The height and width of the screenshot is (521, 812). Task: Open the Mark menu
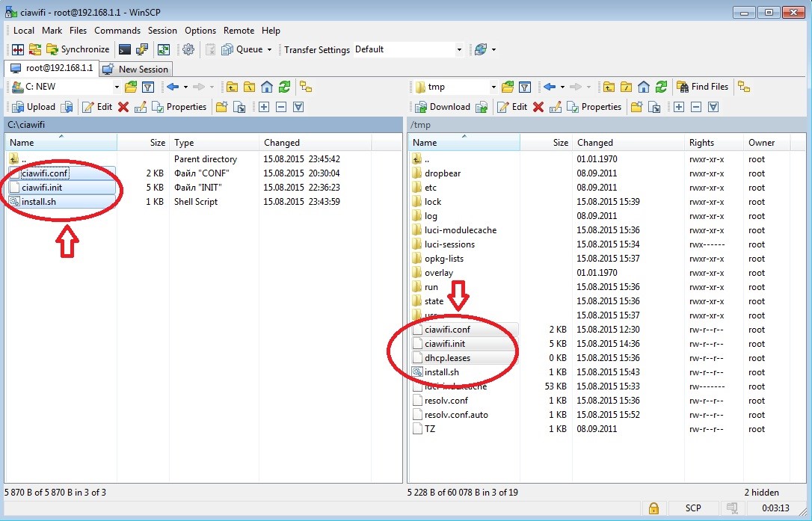pos(52,31)
